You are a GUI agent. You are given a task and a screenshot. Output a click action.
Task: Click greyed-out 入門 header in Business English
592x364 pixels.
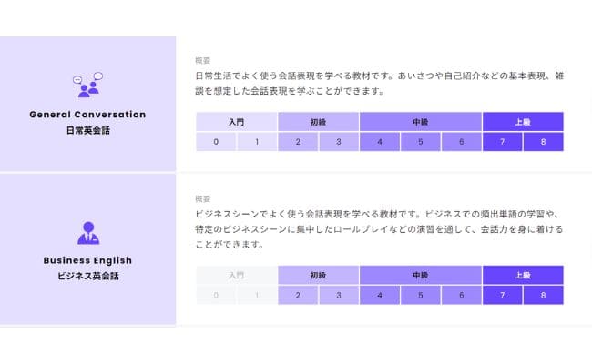point(237,276)
